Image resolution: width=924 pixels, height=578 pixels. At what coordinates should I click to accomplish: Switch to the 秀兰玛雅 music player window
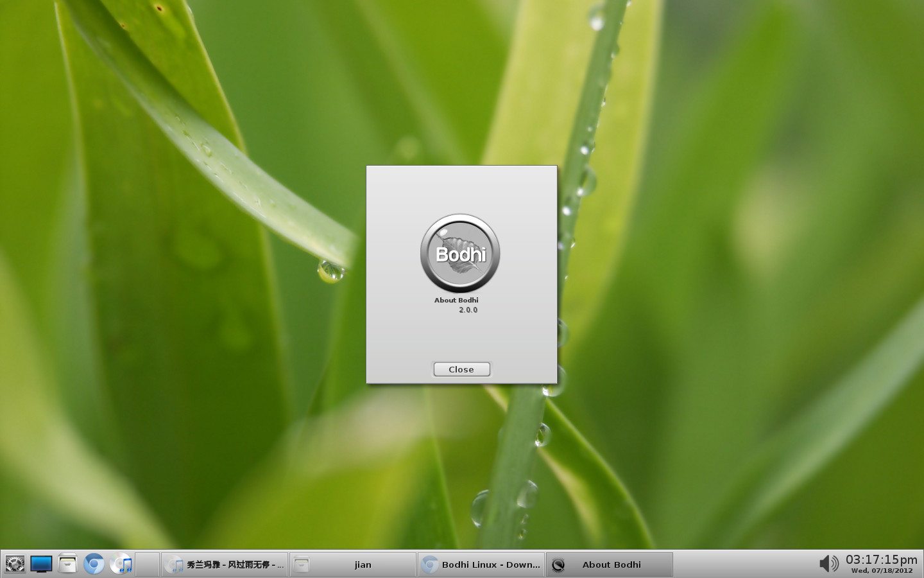(225, 565)
